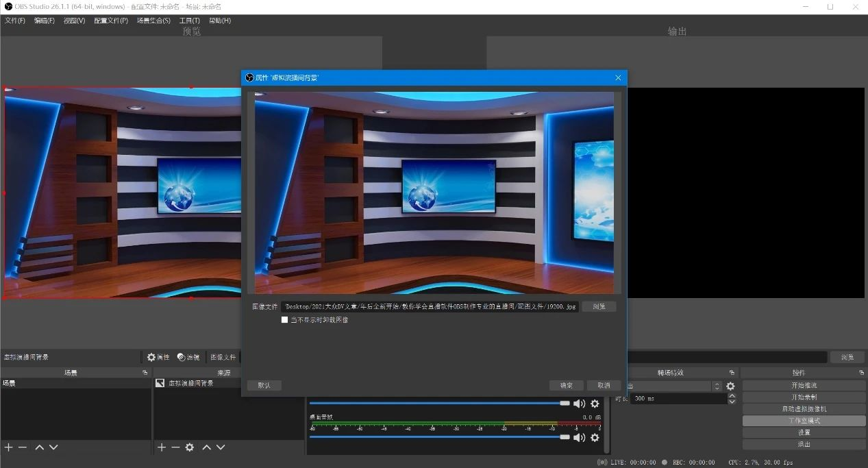
Task: Toggle 工作室模式 studio mode
Action: (x=804, y=421)
